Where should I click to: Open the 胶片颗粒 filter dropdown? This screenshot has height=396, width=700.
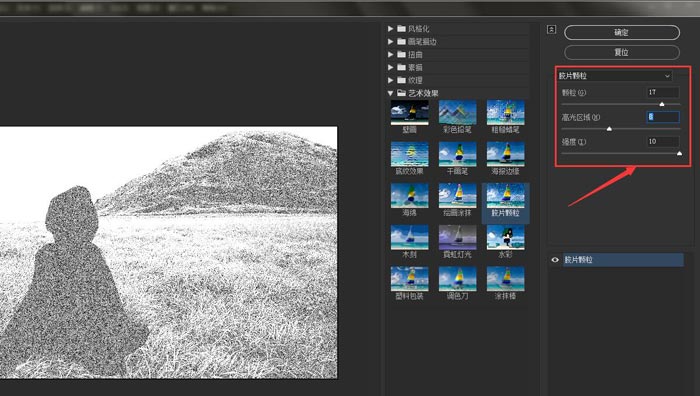pos(615,76)
